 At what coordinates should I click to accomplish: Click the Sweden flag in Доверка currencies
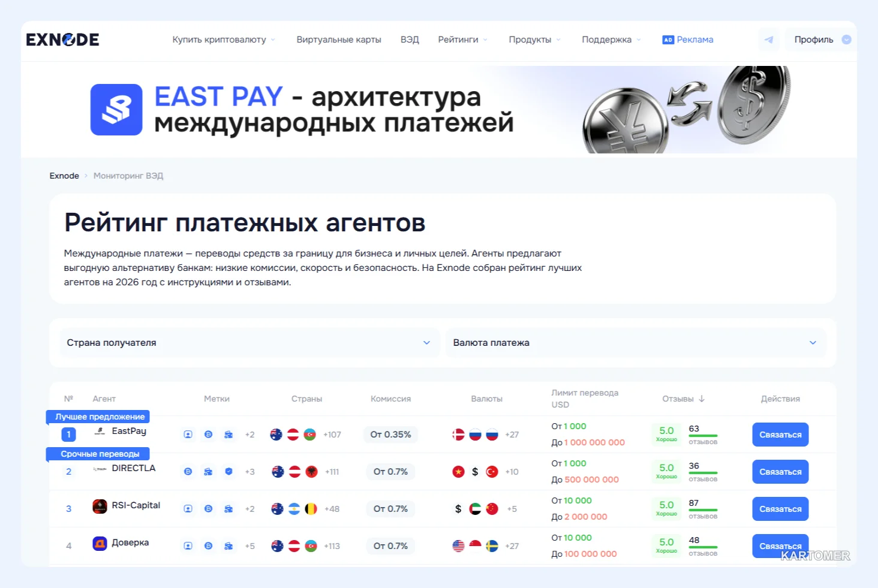pyautogui.click(x=492, y=546)
